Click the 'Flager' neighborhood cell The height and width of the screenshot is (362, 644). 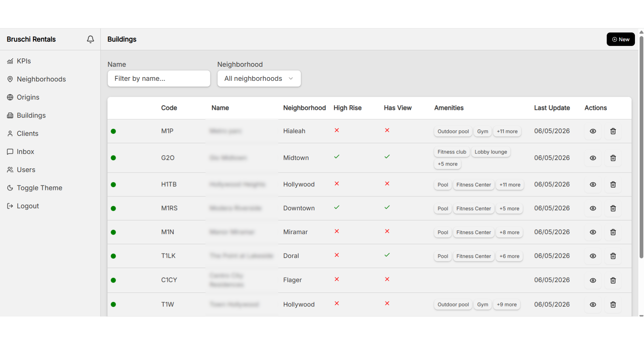pyautogui.click(x=292, y=280)
